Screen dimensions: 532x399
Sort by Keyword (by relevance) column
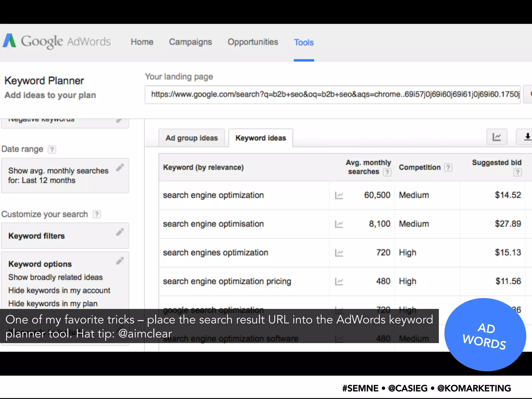pos(203,168)
